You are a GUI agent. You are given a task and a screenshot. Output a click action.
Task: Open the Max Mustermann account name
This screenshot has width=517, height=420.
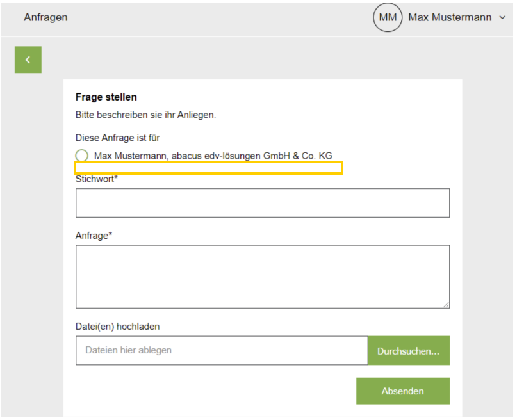point(450,17)
